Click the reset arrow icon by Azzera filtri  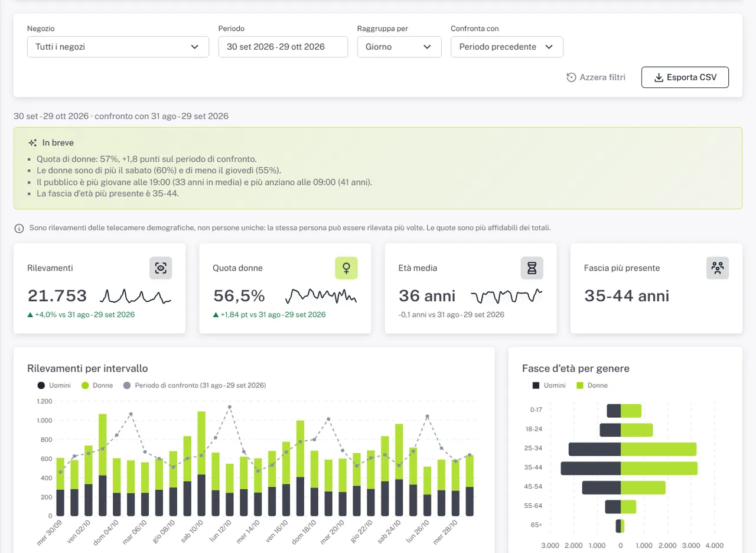pyautogui.click(x=571, y=77)
